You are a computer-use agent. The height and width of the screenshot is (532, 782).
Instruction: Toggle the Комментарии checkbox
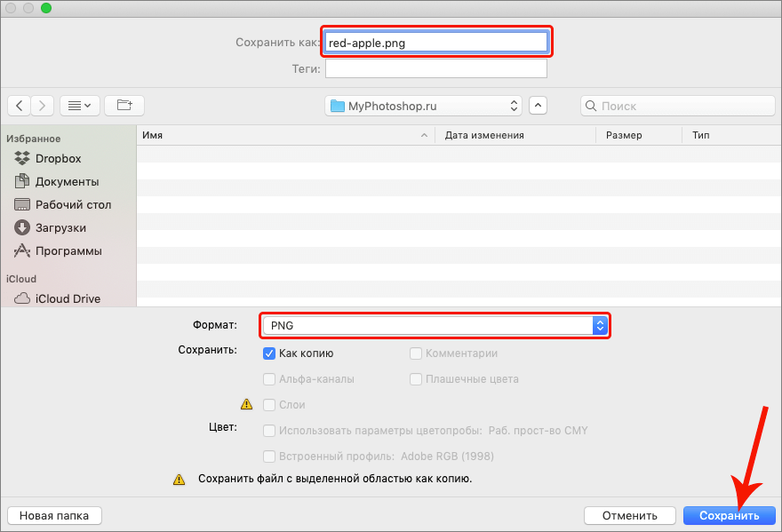[416, 353]
